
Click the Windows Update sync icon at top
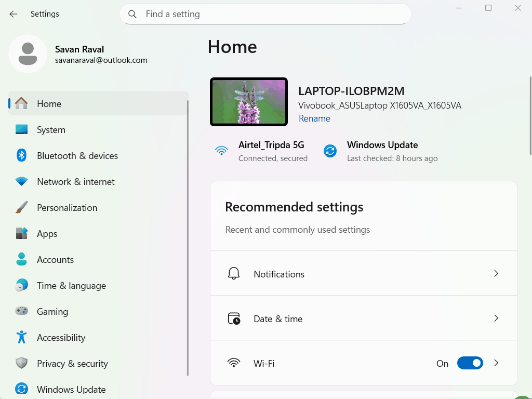(x=330, y=151)
